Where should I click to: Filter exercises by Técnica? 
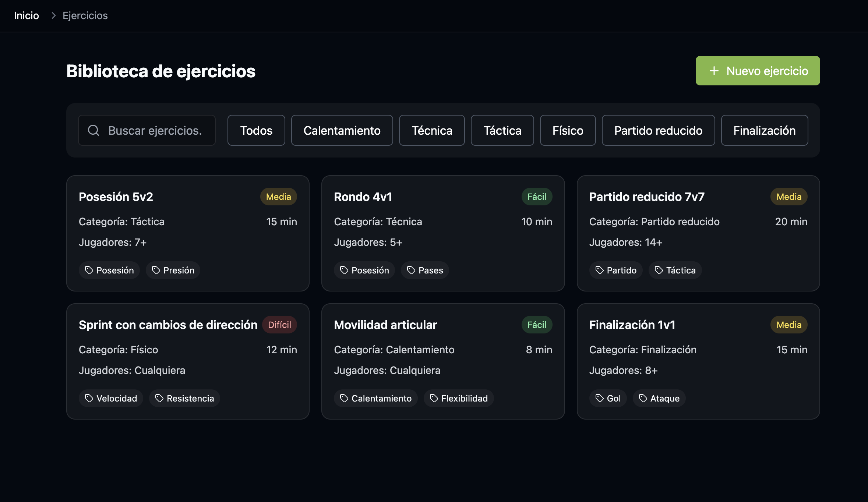(x=432, y=130)
